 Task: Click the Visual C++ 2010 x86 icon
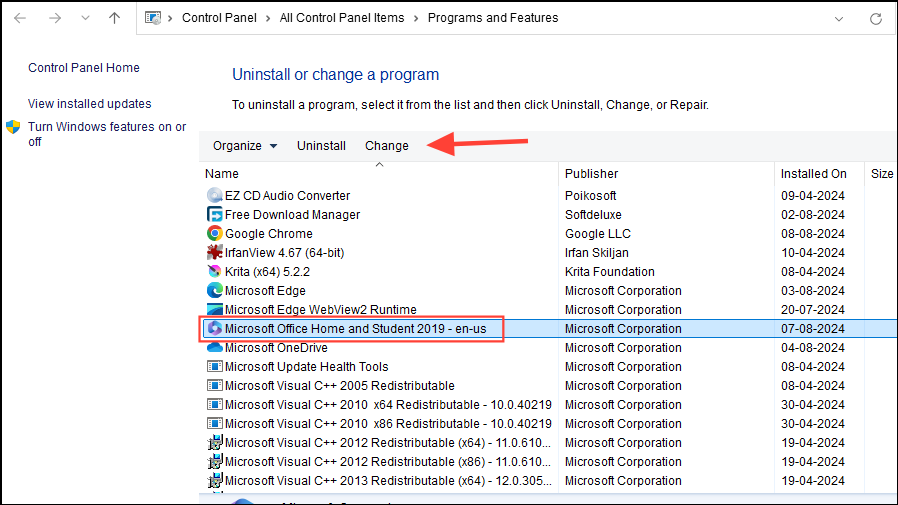click(x=215, y=423)
